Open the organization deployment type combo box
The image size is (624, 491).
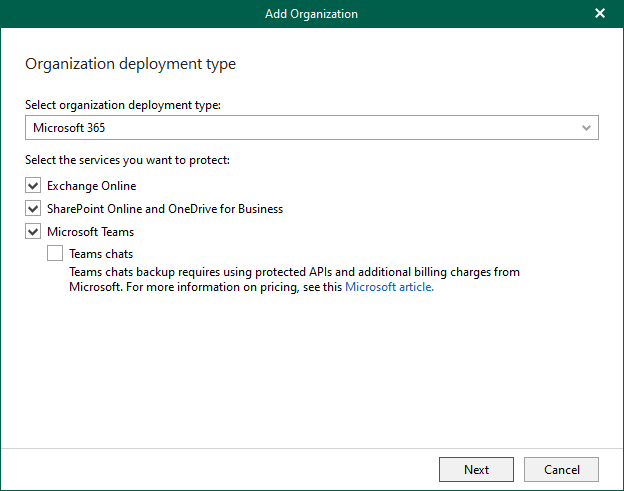click(310, 128)
